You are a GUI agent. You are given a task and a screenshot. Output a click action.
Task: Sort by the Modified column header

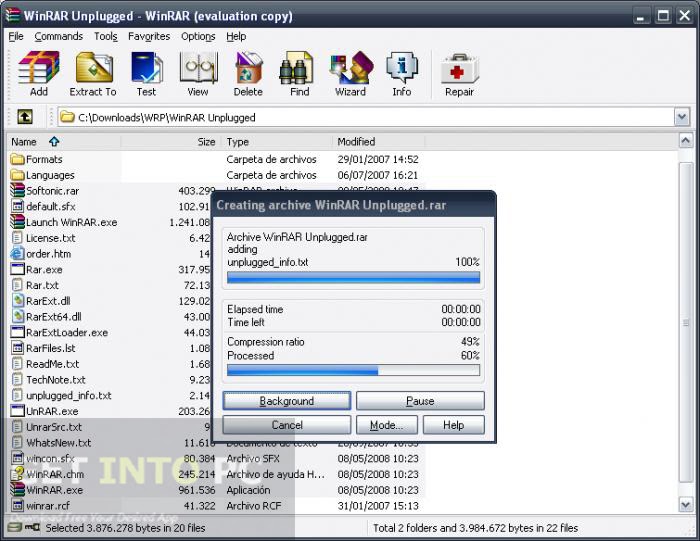coord(379,141)
